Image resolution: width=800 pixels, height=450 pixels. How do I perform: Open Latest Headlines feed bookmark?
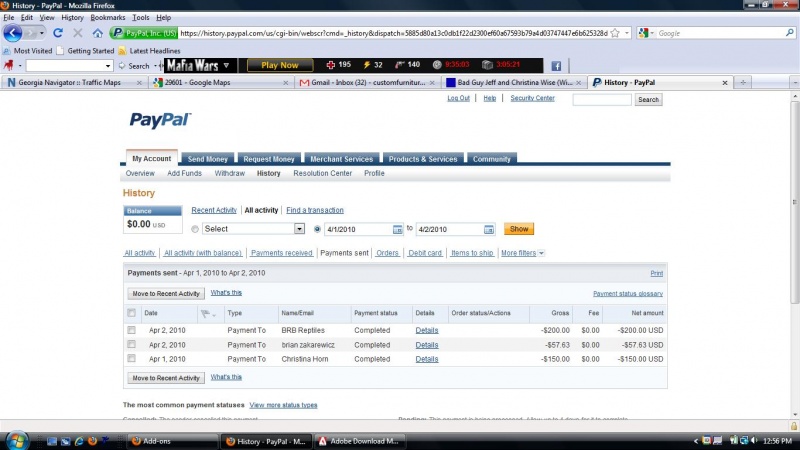click(149, 51)
